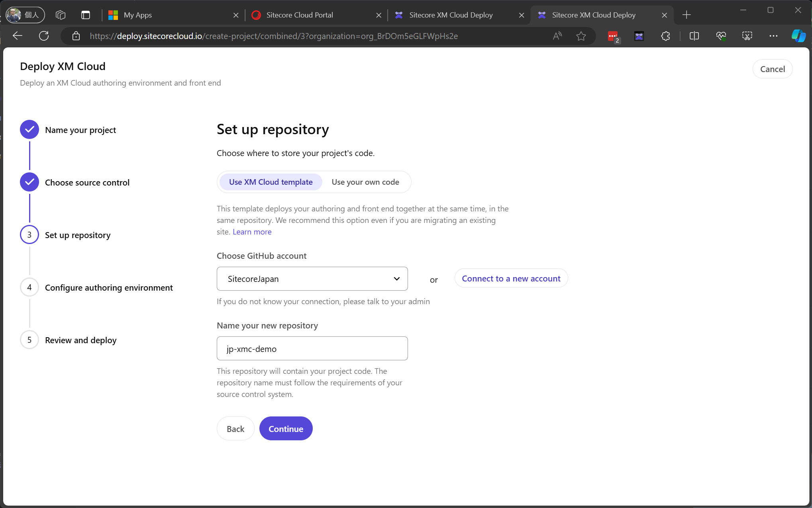Go to Choose source control step
812x508 pixels.
tap(75, 182)
